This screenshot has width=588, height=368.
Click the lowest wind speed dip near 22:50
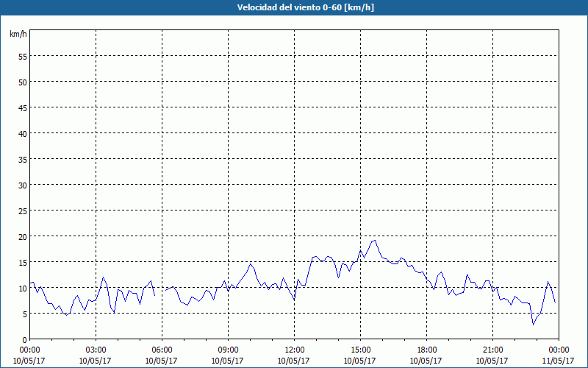click(x=533, y=325)
